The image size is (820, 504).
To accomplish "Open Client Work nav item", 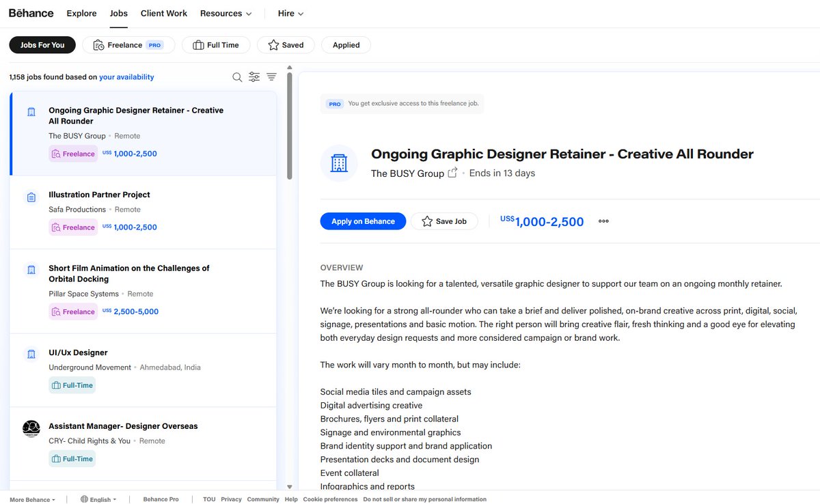I will point(164,14).
